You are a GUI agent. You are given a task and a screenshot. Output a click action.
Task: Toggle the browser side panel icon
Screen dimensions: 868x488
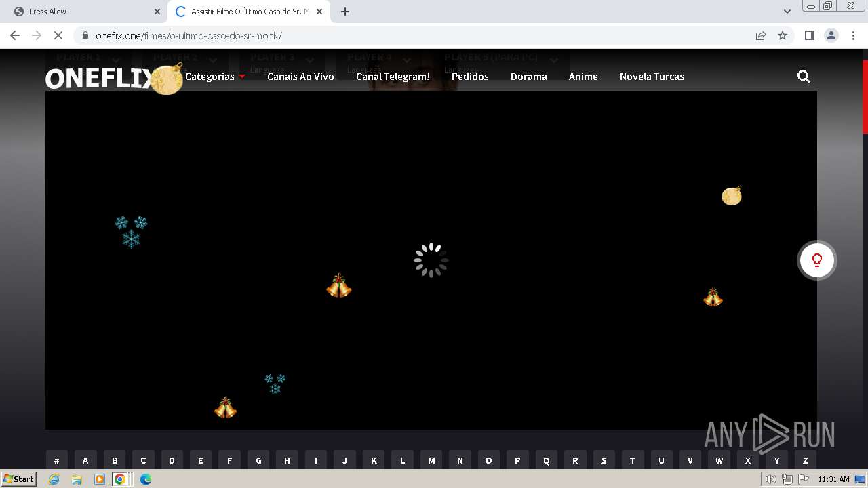[809, 35]
